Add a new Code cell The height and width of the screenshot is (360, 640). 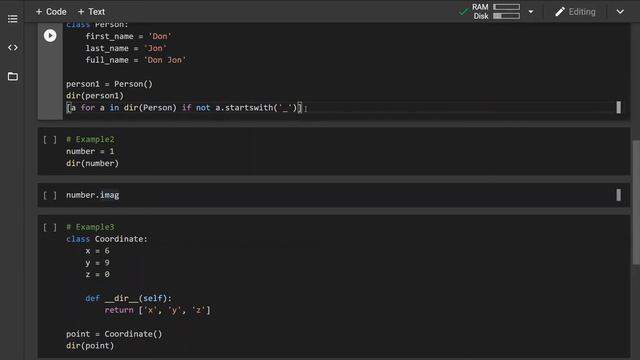click(51, 12)
